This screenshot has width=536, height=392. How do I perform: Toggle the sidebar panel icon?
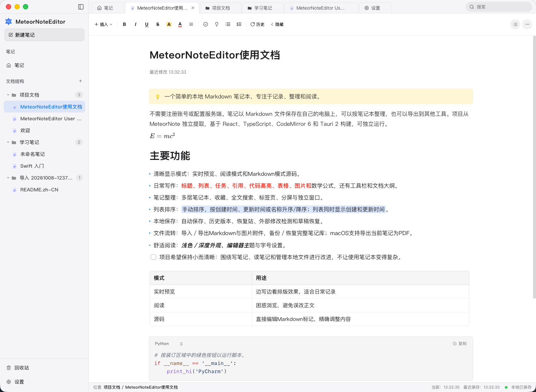point(81,7)
